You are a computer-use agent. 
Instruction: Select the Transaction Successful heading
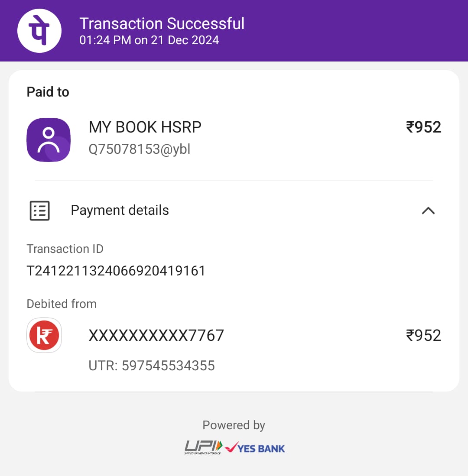pos(162,23)
